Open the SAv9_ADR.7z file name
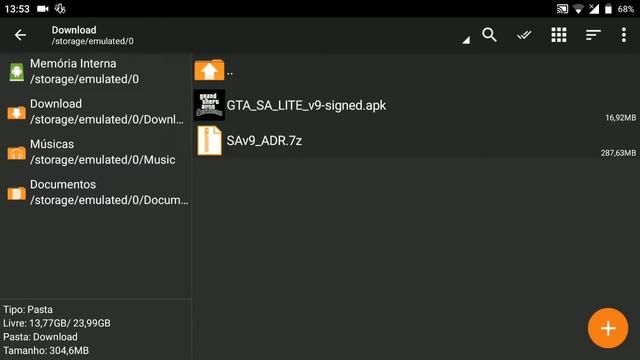Viewport: 640px width, 360px height. pos(264,141)
